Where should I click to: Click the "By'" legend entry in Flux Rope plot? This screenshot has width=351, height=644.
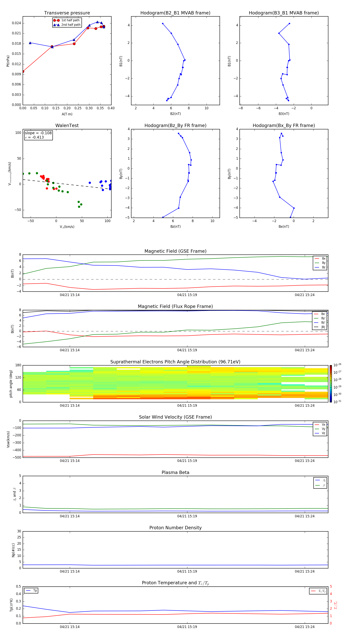320,318
